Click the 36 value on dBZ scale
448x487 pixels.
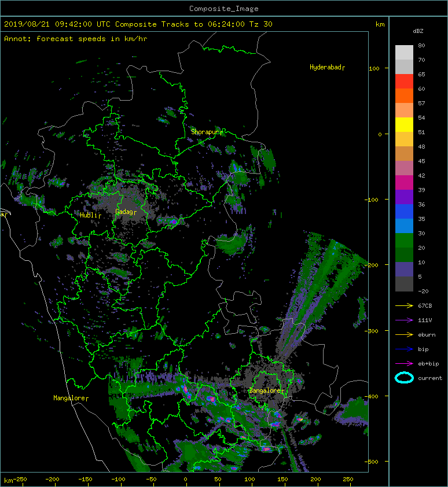coord(421,204)
